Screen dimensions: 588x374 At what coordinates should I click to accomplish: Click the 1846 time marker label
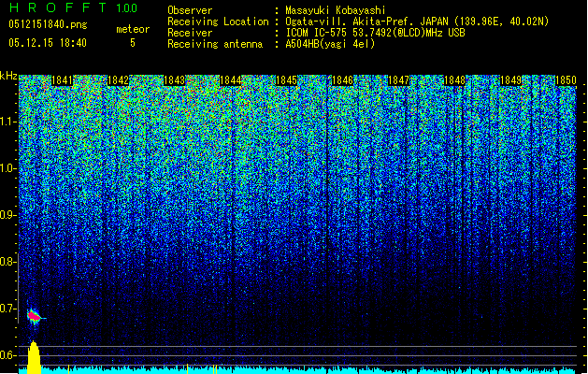343,80
